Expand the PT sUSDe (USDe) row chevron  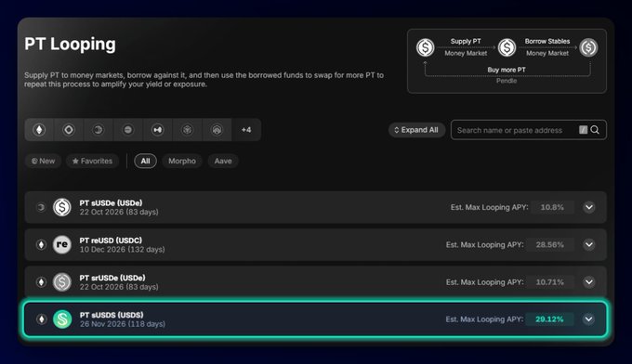click(589, 207)
